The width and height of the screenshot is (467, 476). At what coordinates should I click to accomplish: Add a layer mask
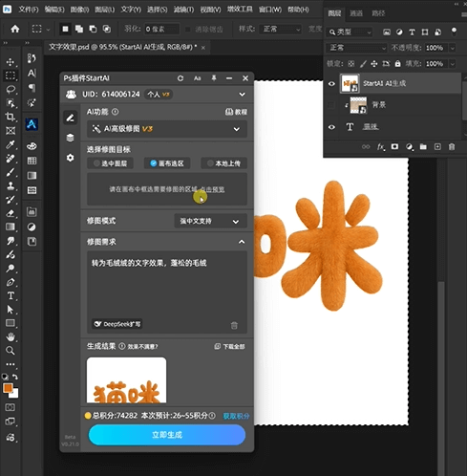[x=394, y=146]
